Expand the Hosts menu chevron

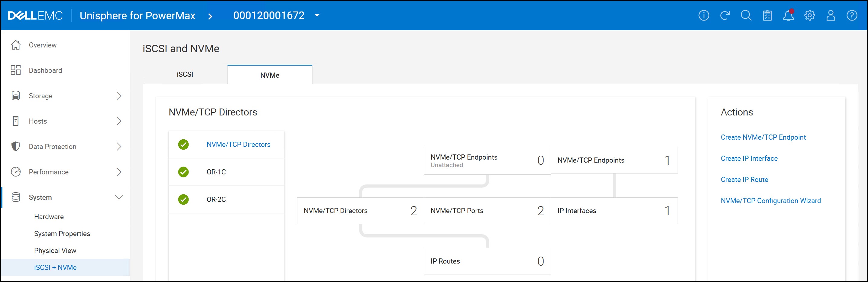[118, 121]
